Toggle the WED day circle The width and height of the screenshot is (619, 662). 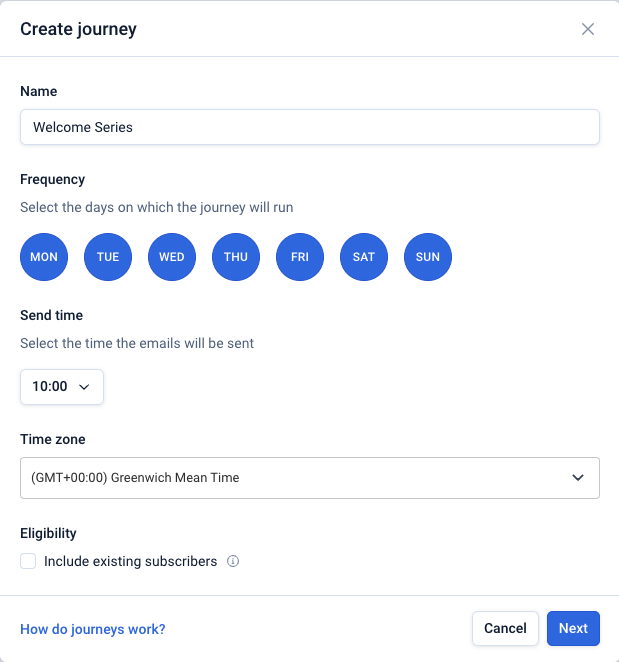tap(172, 257)
